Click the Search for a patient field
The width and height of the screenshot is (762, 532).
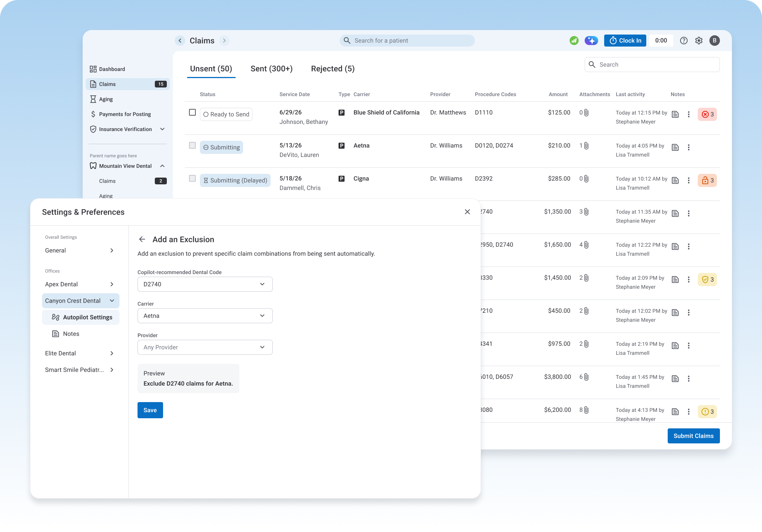[407, 41]
